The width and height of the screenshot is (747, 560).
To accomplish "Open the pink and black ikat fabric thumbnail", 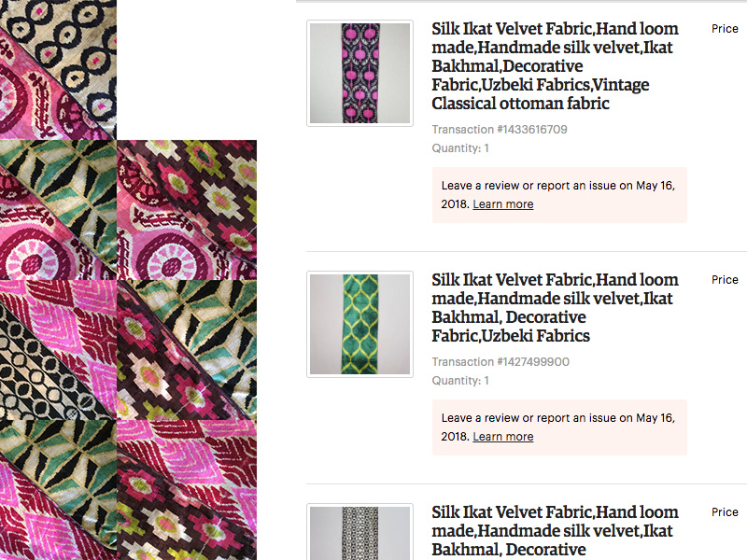I will (359, 74).
